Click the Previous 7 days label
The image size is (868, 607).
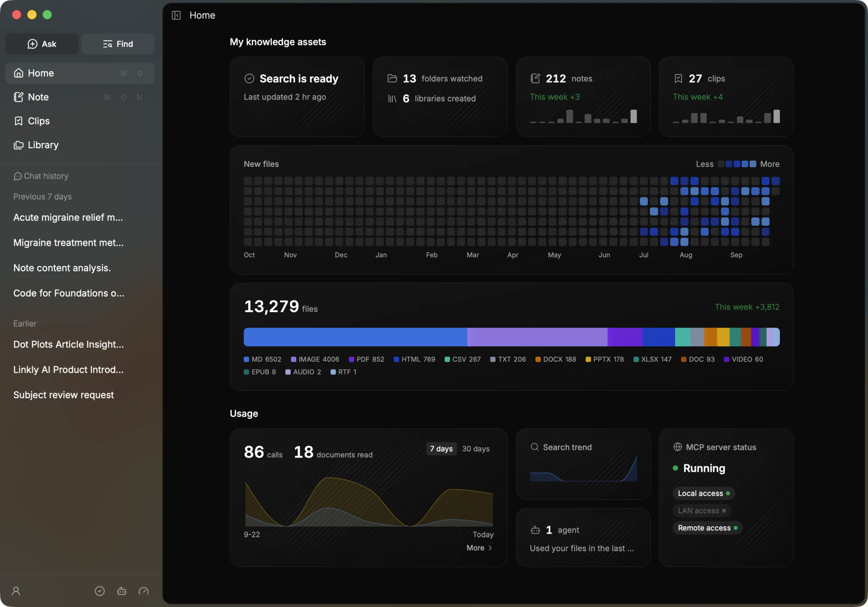pos(42,197)
